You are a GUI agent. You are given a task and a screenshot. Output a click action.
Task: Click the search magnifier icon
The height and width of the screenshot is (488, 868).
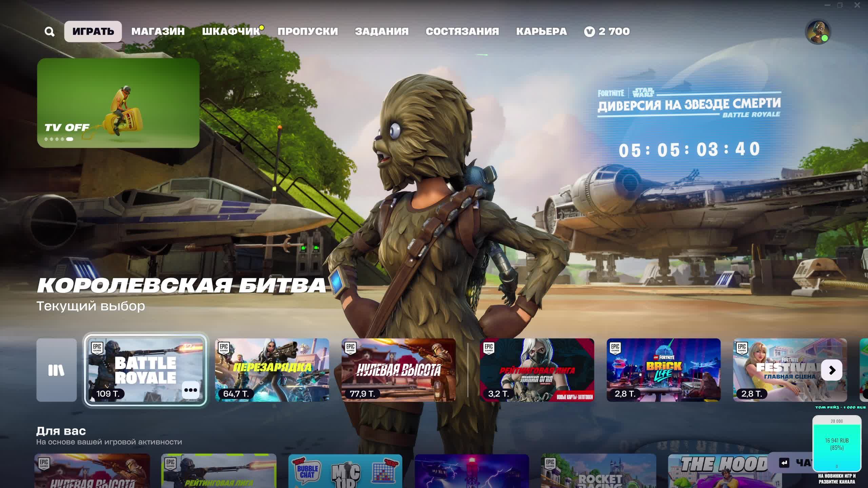50,32
